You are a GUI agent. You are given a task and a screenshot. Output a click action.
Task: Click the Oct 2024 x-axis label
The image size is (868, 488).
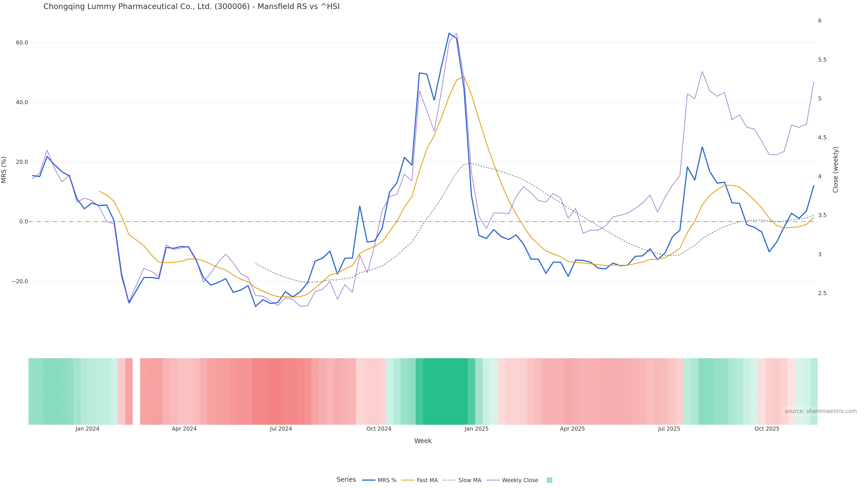click(379, 429)
